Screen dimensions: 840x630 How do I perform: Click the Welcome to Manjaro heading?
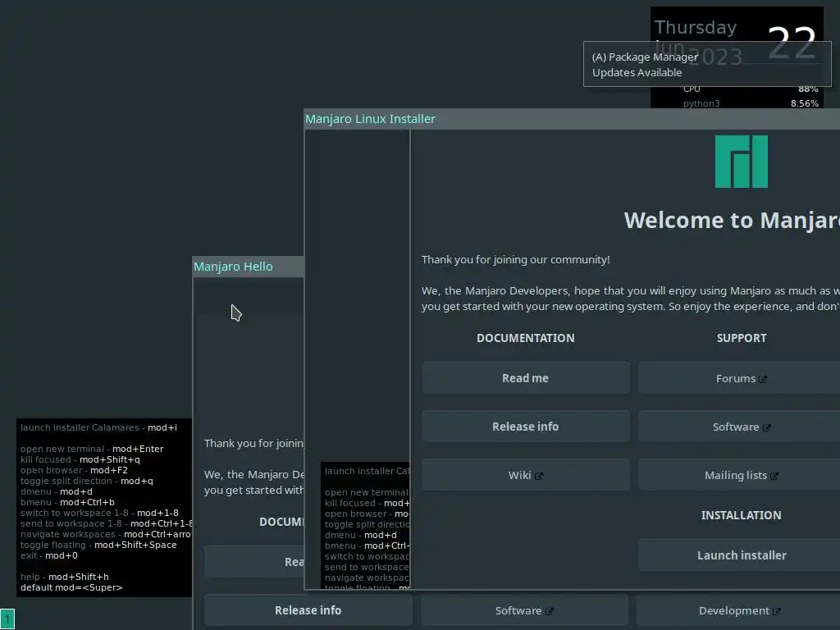click(x=732, y=220)
